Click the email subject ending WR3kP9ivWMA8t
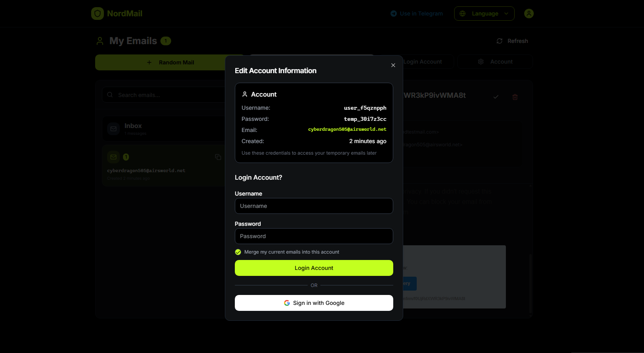This screenshot has height=353, width=644. tap(435, 95)
